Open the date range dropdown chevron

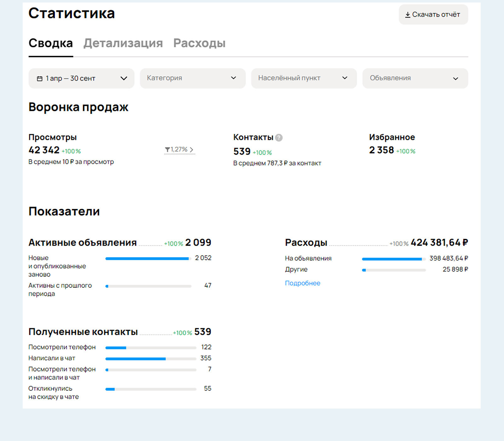(124, 78)
